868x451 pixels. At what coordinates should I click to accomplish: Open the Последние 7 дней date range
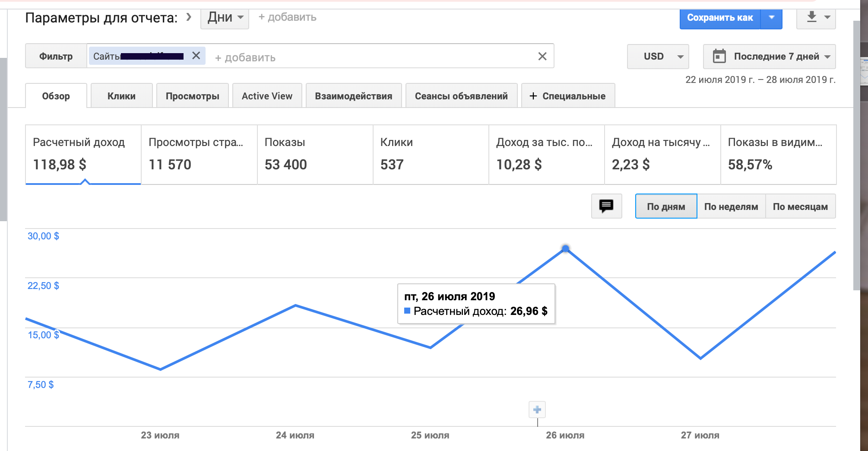[x=769, y=56]
